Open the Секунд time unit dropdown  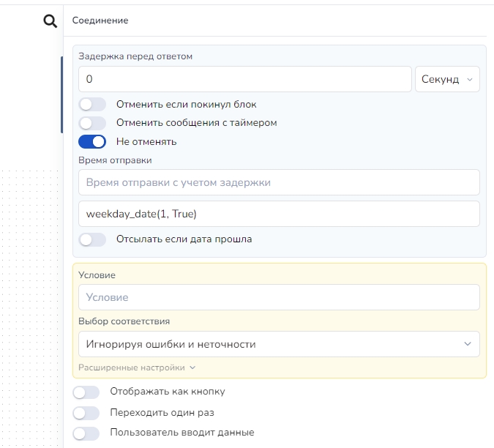pyautogui.click(x=447, y=79)
